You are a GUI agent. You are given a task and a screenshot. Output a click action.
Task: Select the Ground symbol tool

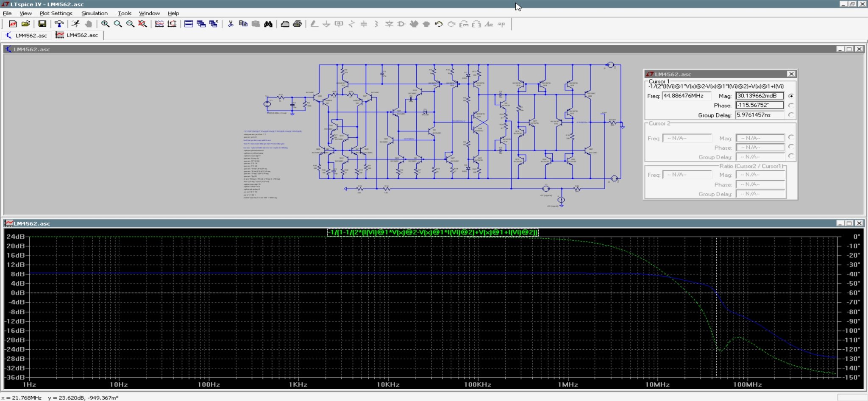coord(326,24)
